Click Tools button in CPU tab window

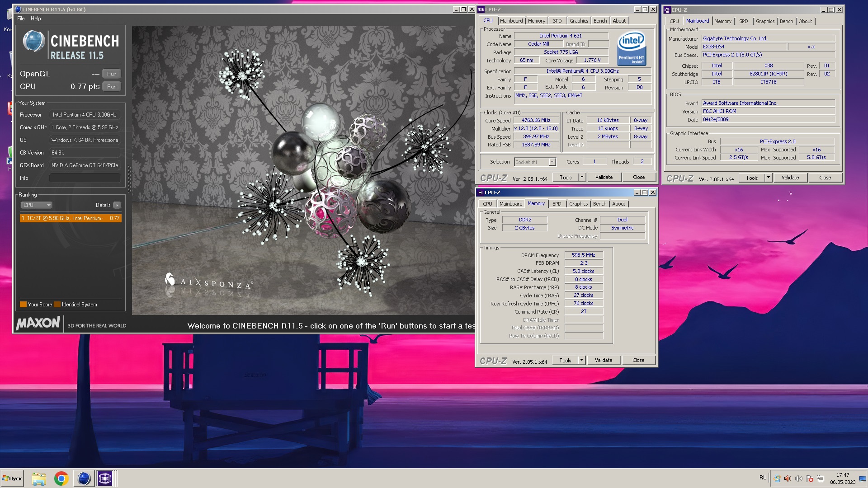(566, 178)
